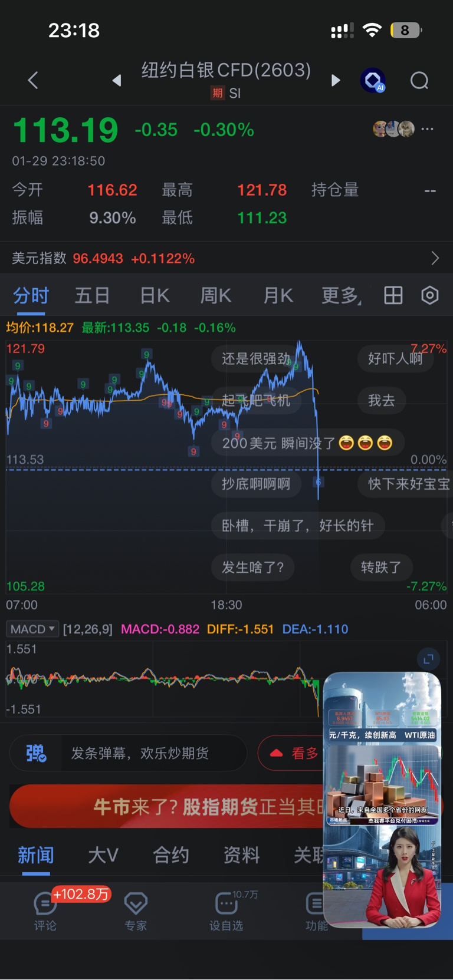This screenshot has width=453, height=980.
Task: Switch to the 新闻 tab
Action: point(36,855)
